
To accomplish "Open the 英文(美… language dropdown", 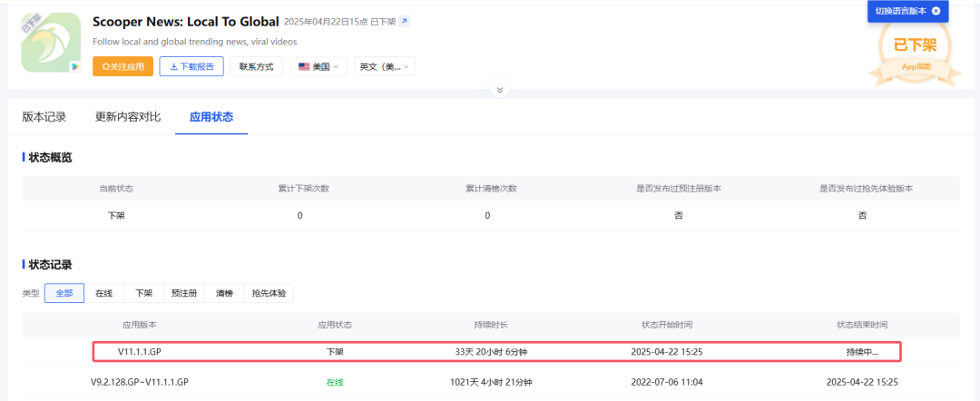I will click(x=385, y=66).
